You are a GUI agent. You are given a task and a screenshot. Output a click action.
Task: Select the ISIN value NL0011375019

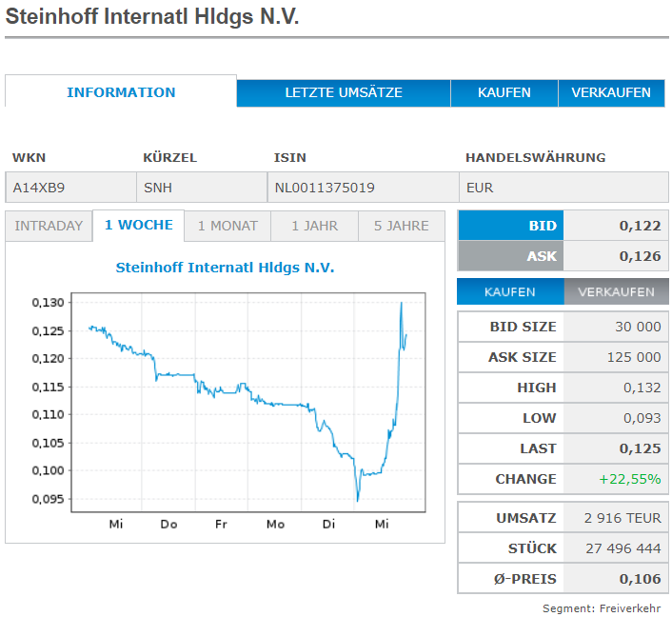tap(325, 188)
